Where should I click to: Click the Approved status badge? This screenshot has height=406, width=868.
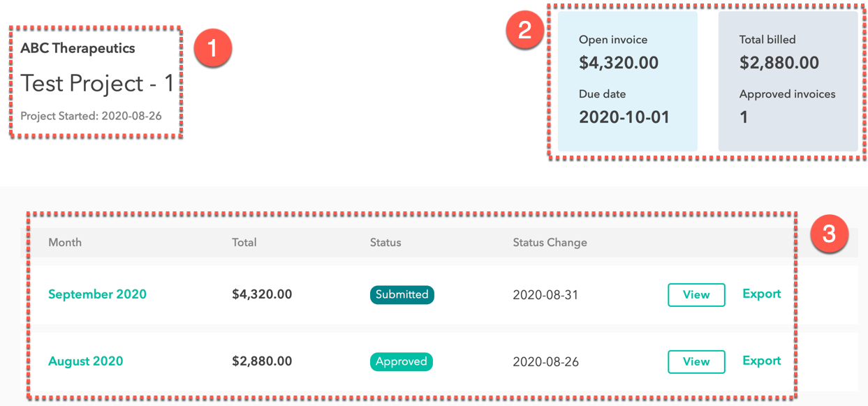[402, 361]
